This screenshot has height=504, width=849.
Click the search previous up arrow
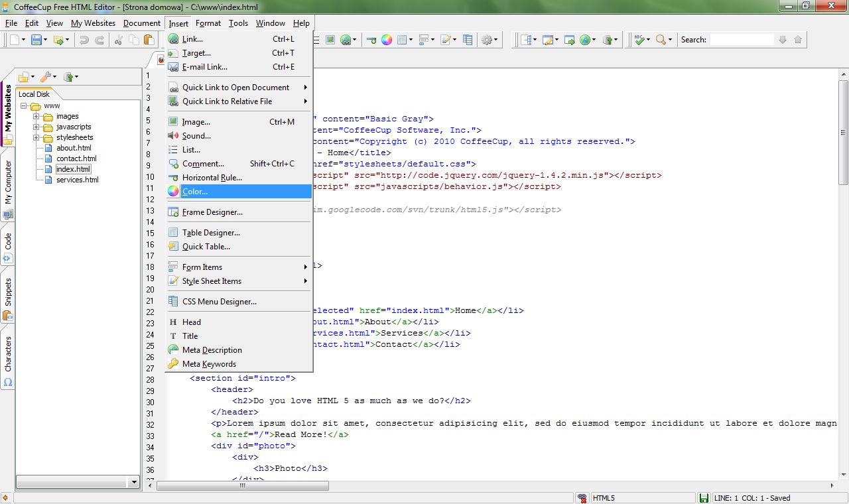798,40
